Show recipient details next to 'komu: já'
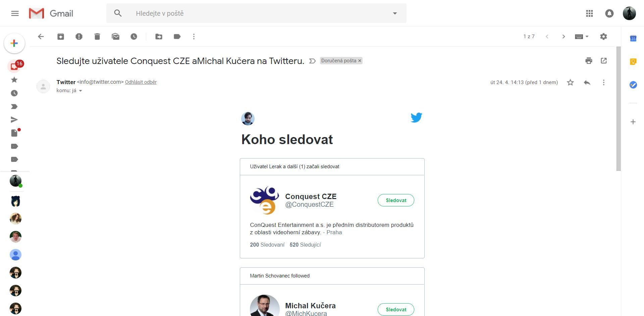 80,91
